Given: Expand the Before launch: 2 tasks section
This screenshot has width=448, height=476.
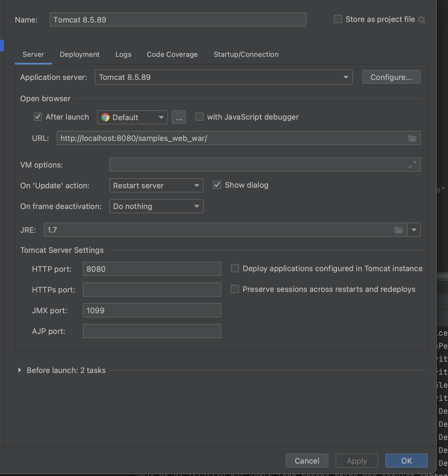Looking at the screenshot, I should [x=20, y=370].
